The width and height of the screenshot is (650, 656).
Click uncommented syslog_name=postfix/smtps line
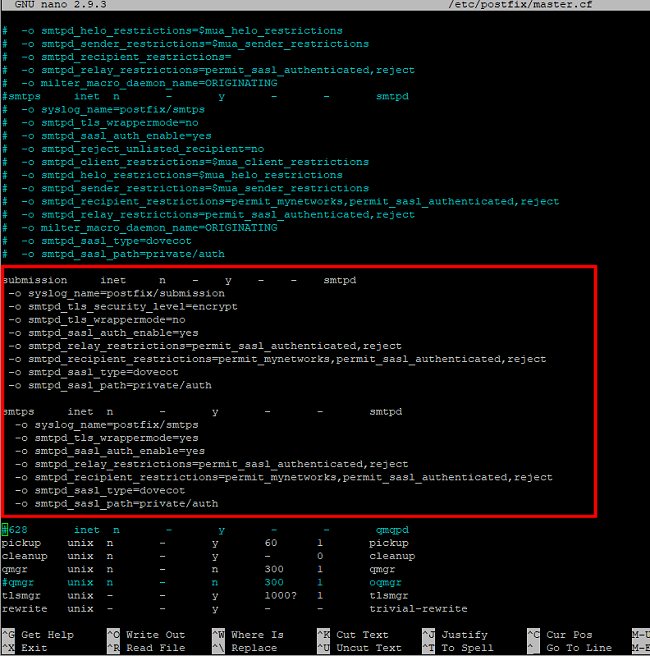coord(107,425)
